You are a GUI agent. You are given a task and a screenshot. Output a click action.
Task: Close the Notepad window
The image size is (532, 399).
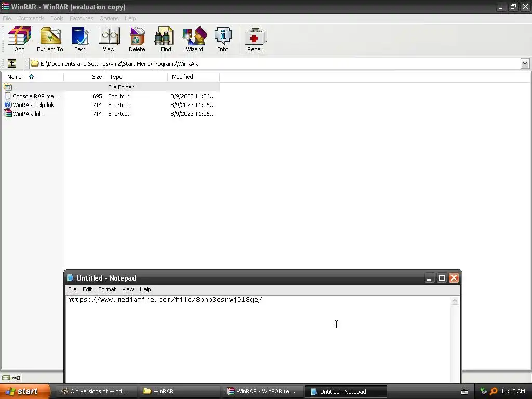pyautogui.click(x=454, y=278)
